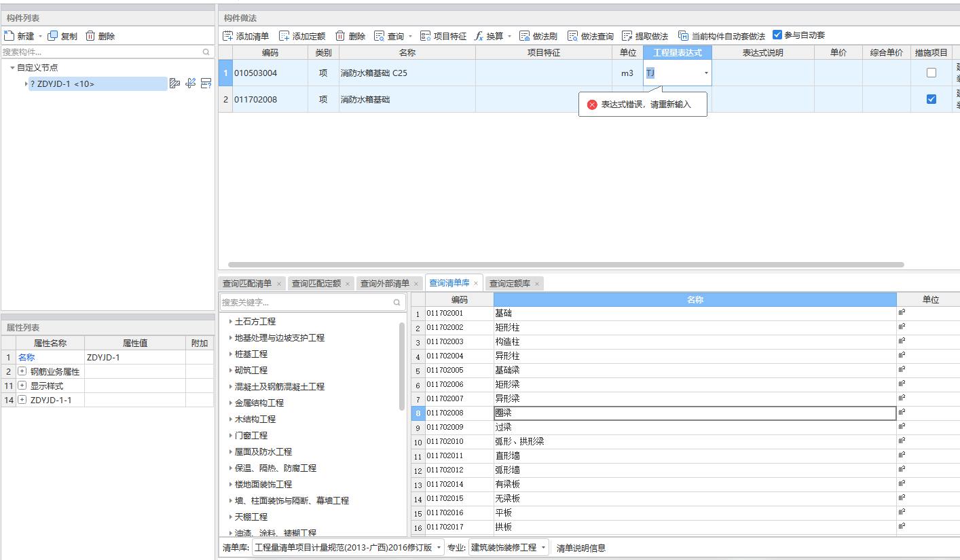Open the 换算 dropdown arrow
The width and height of the screenshot is (960, 560).
[509, 37]
